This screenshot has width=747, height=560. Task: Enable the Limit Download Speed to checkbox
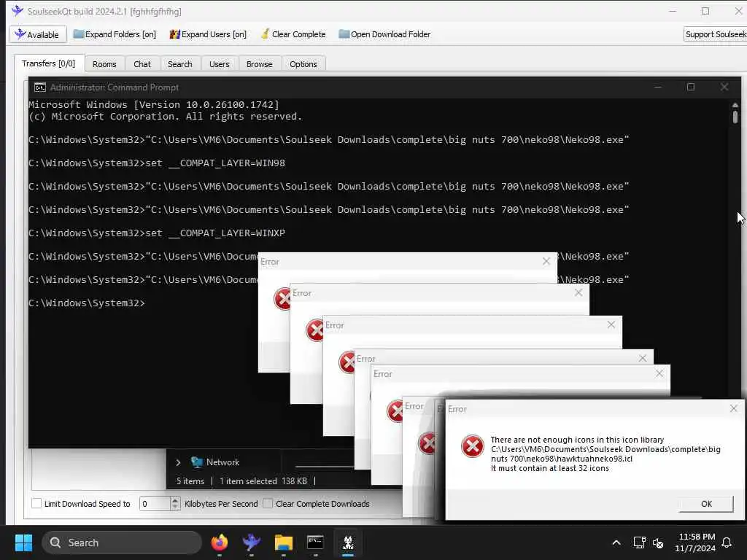(x=36, y=503)
